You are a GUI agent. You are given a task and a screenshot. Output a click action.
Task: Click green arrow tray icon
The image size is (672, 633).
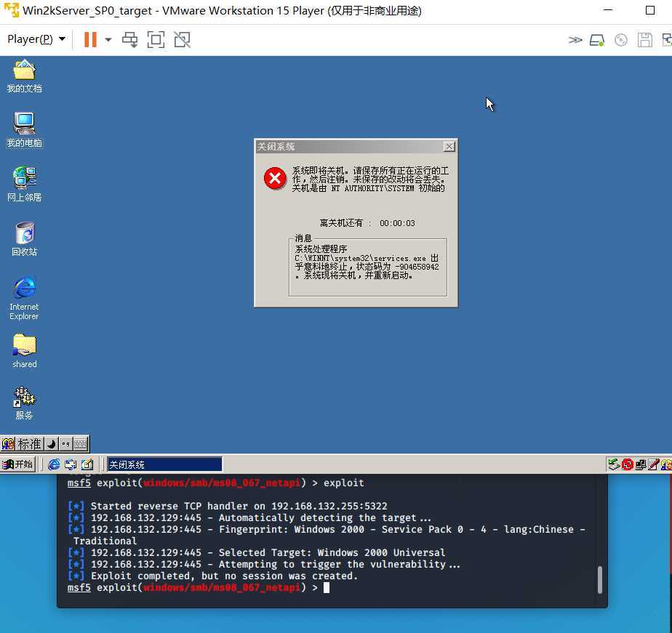pyautogui.click(x=614, y=464)
